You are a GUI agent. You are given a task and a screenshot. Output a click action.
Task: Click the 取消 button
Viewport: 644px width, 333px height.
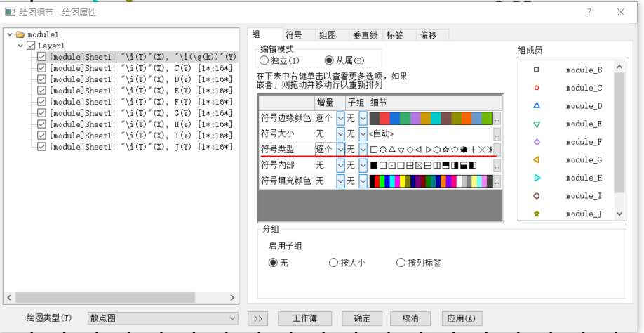point(410,319)
